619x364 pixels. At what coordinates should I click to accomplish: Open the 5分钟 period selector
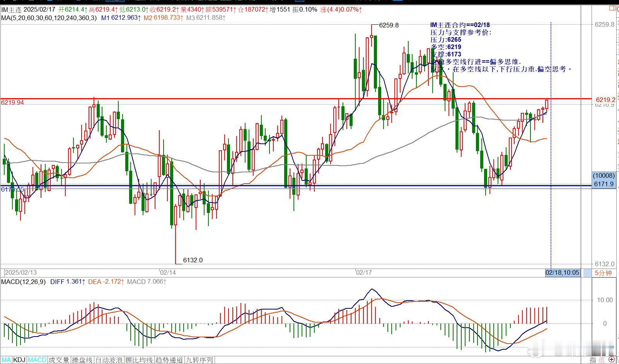pos(603,273)
